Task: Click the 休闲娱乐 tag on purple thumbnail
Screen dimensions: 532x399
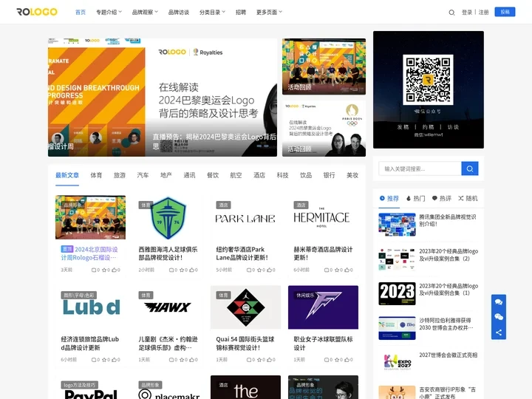Action: pos(304,295)
